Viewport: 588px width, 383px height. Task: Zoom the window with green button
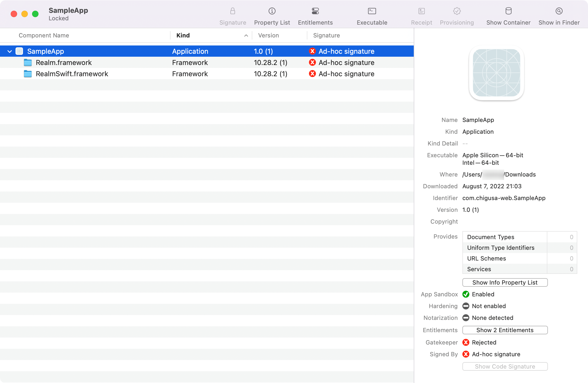tap(35, 14)
